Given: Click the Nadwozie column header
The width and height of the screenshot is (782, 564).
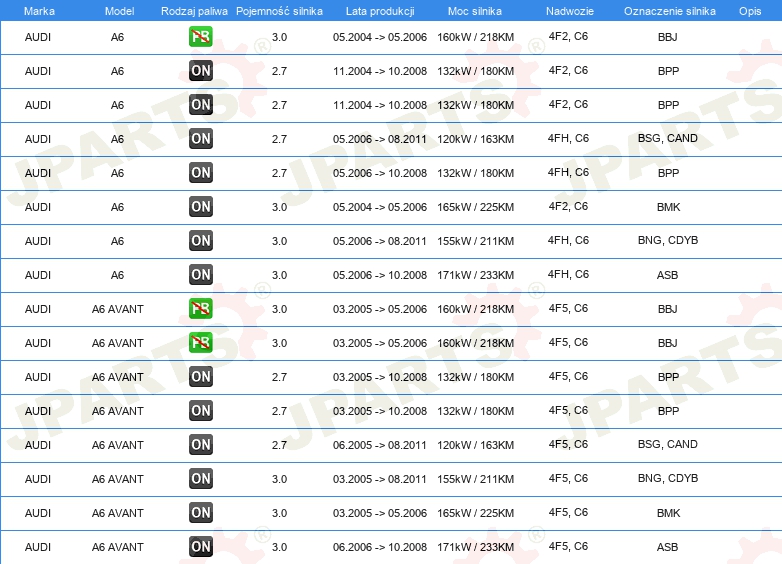Looking at the screenshot, I should [570, 11].
